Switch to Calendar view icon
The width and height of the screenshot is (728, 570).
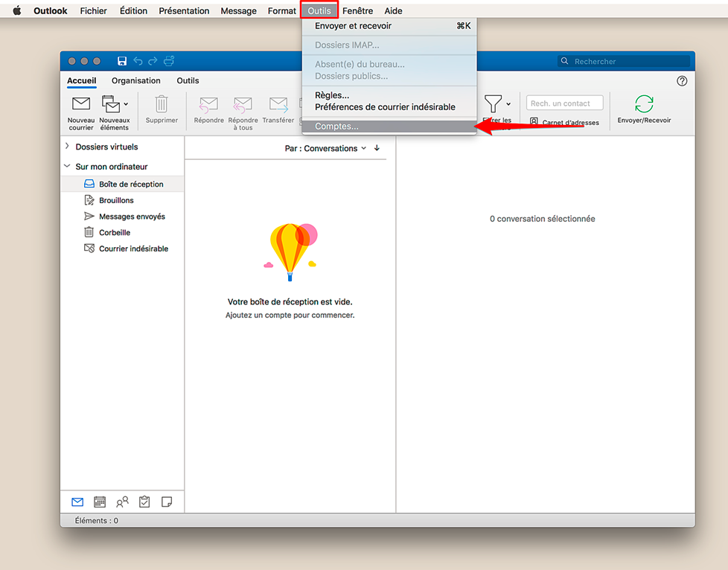(x=100, y=502)
